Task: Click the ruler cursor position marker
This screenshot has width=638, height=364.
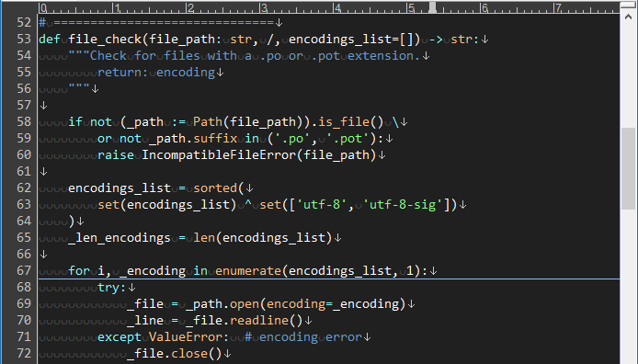Action: tap(432, 7)
